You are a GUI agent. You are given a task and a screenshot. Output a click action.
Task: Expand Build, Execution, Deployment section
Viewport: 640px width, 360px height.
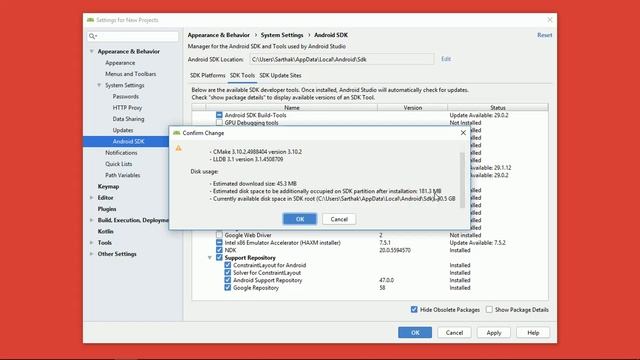tap(91, 220)
